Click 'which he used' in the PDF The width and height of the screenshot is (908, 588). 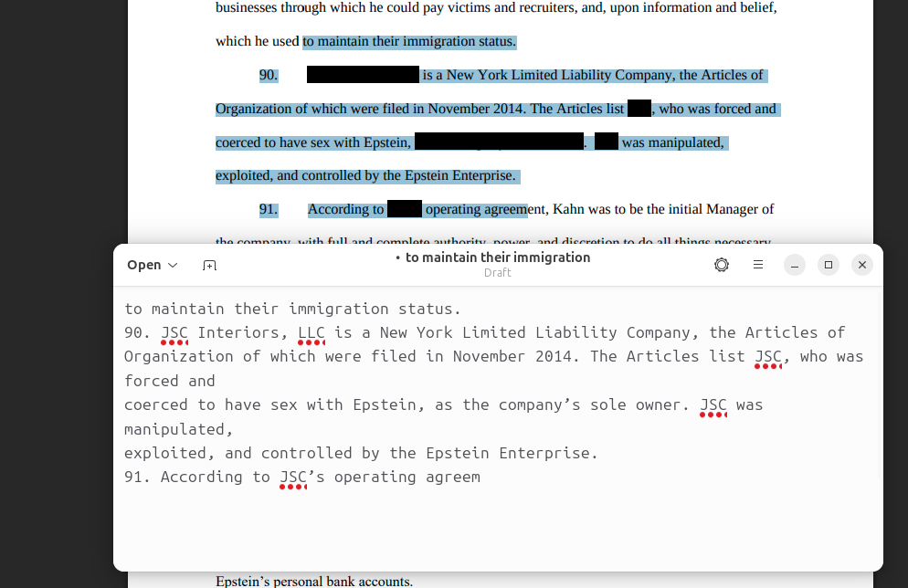(257, 42)
